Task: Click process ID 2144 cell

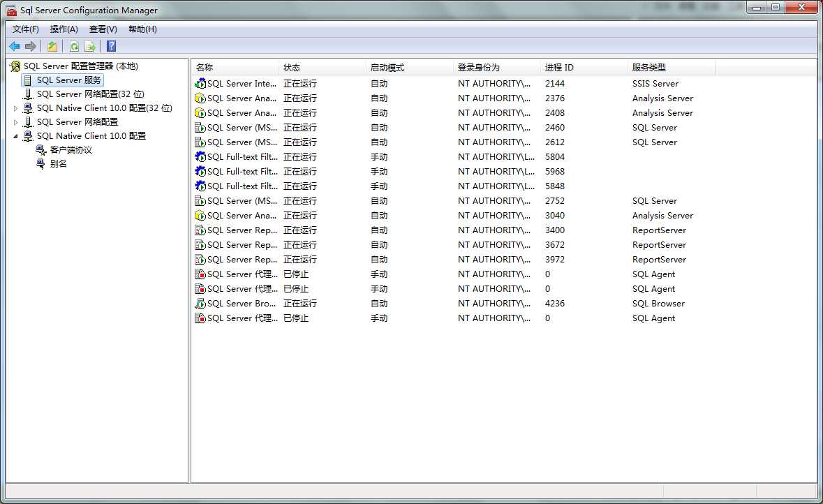Action: coord(555,84)
